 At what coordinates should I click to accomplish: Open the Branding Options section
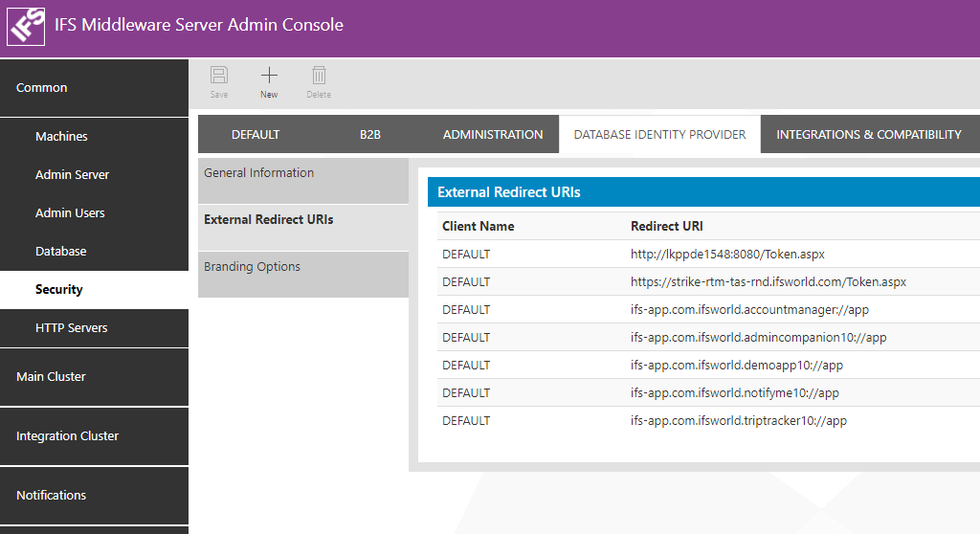(x=303, y=275)
